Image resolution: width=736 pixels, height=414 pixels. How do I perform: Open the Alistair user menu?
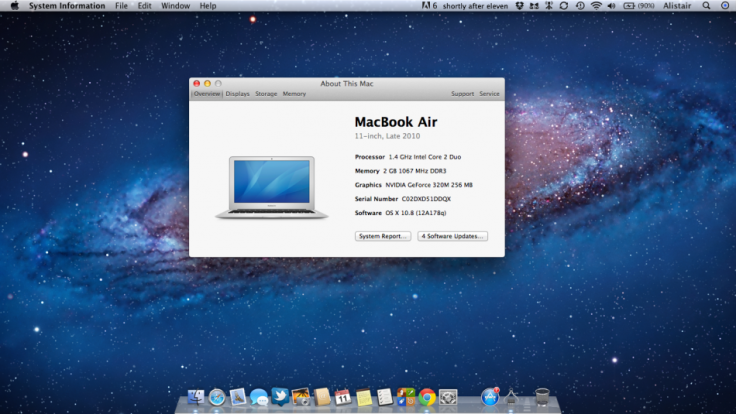point(677,6)
